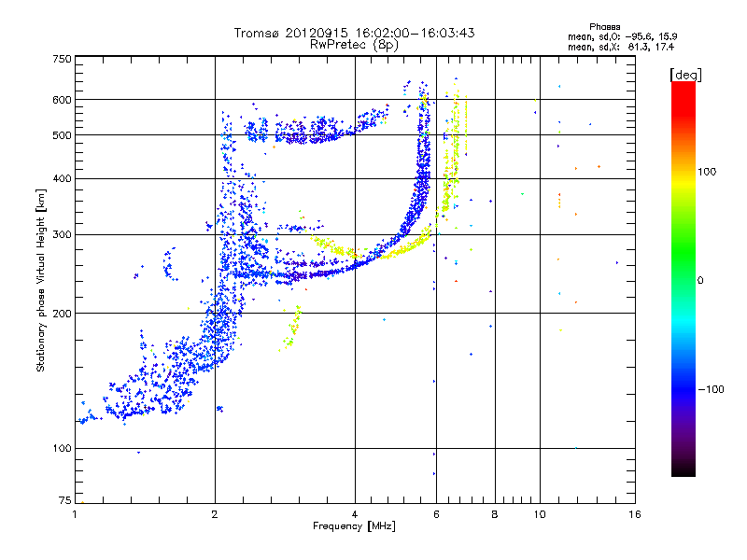Click the y-axis '300' tick label
The image size is (747, 560).
[62, 235]
